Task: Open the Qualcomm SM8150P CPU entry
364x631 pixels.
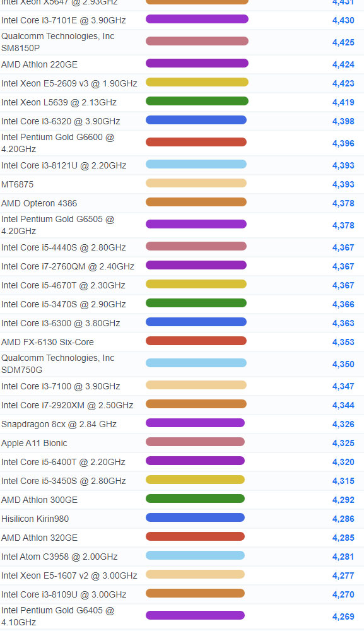Action: tap(58, 42)
